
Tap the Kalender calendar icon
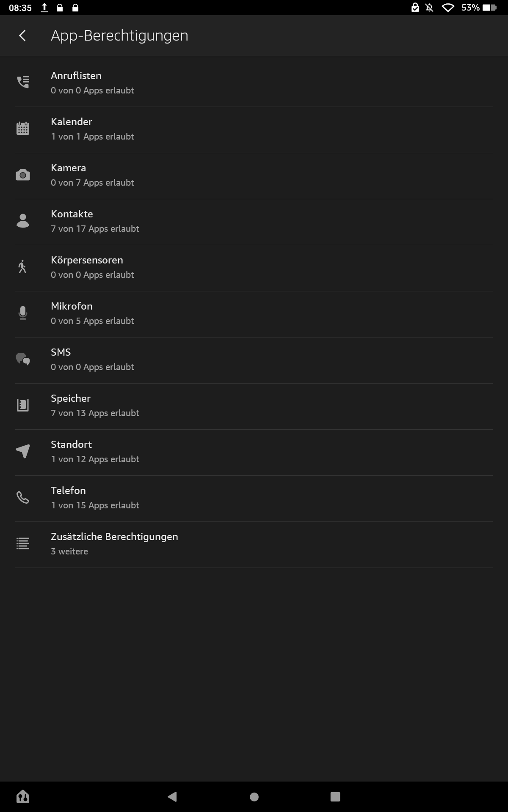tap(23, 128)
